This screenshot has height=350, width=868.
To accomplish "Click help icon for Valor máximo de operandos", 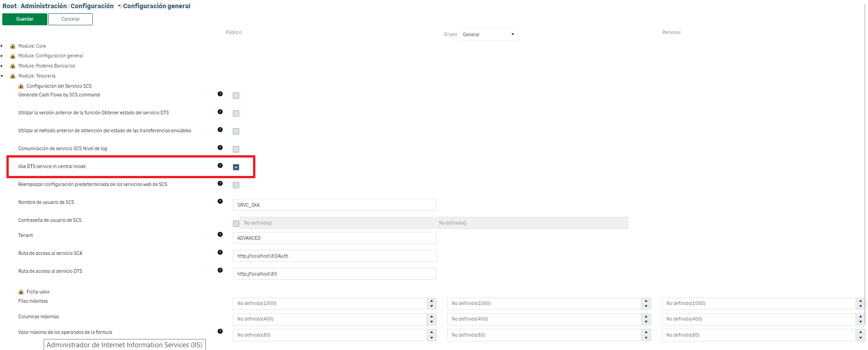I will 220,331.
